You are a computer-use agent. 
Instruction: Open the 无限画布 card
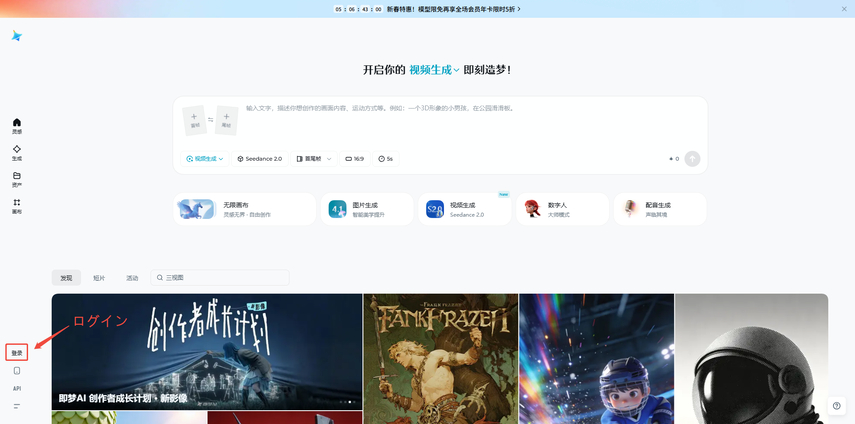[245, 209]
